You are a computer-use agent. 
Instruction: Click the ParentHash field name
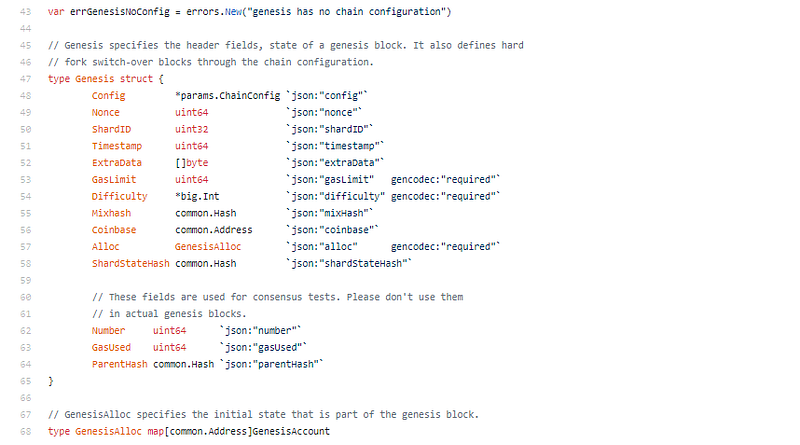[x=120, y=364]
